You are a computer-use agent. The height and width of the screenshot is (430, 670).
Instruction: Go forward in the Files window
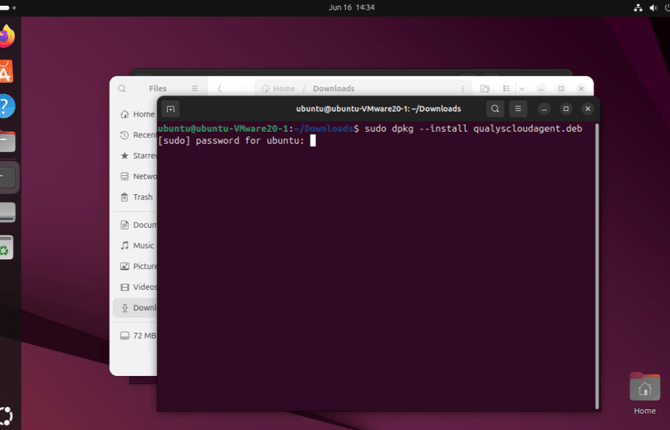(241, 88)
